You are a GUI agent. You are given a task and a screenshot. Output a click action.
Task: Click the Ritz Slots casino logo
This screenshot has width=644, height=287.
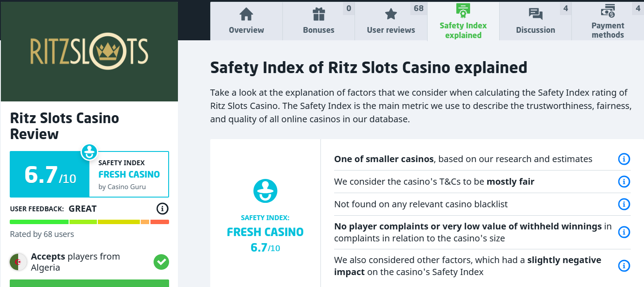click(x=89, y=51)
